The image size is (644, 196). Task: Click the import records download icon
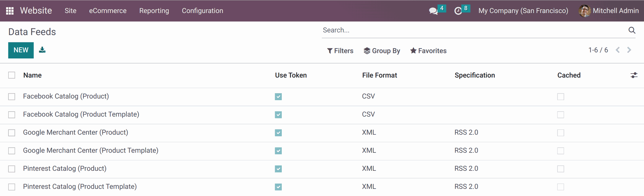click(x=42, y=50)
